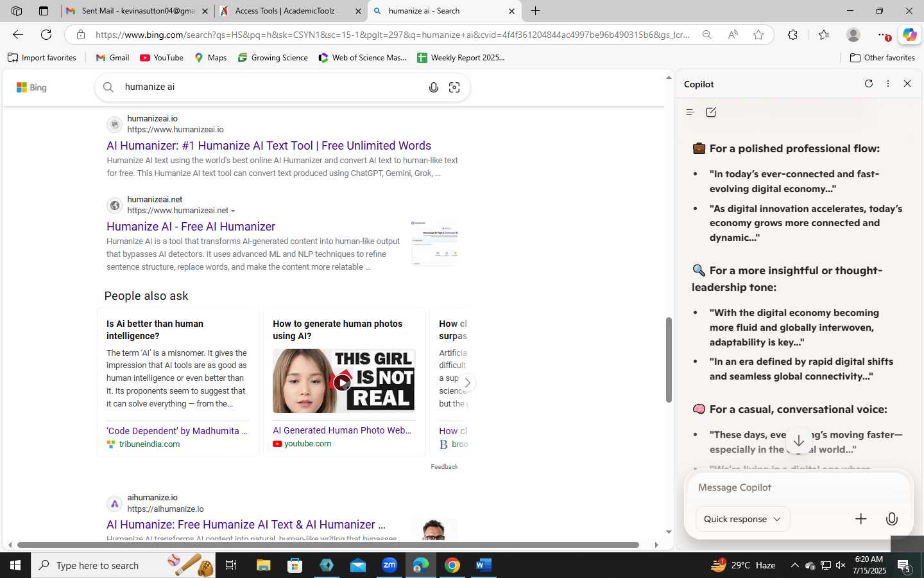The height and width of the screenshot is (578, 924).
Task: Open a new browser tab
Action: pos(535,11)
